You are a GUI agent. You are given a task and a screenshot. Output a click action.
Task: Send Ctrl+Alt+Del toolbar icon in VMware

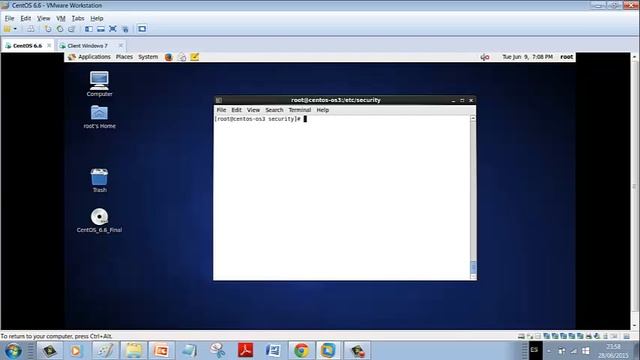tap(31, 29)
